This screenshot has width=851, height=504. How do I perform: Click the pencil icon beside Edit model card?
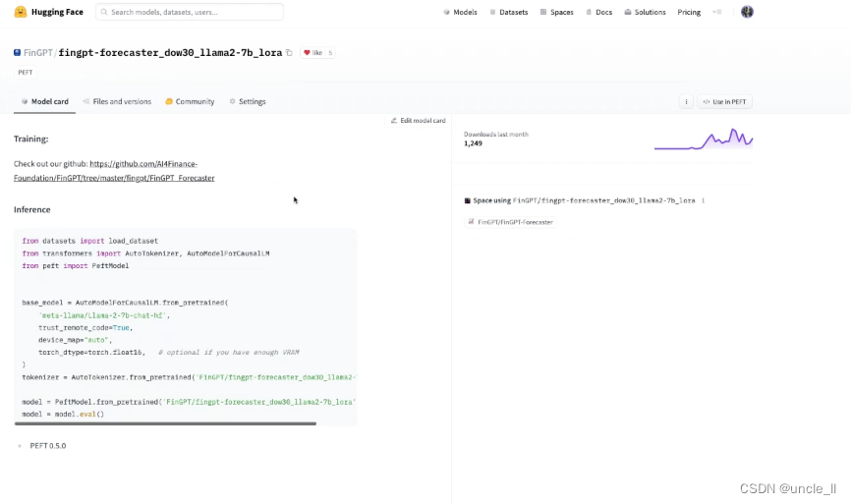point(394,121)
